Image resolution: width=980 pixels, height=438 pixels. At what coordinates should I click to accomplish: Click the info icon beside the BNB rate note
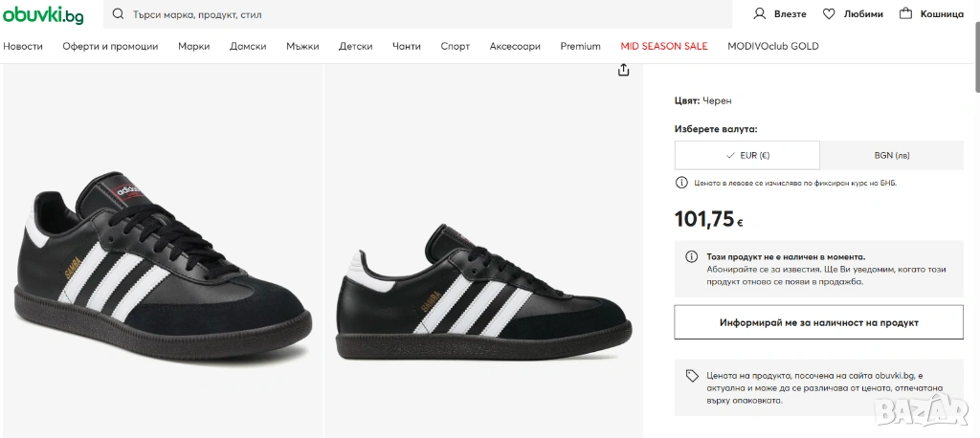(x=681, y=183)
